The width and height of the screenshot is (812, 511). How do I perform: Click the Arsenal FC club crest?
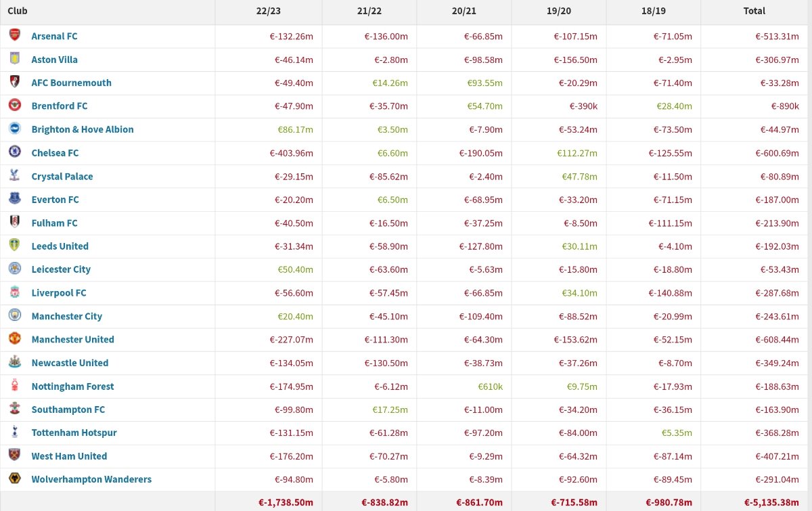pyautogui.click(x=15, y=35)
